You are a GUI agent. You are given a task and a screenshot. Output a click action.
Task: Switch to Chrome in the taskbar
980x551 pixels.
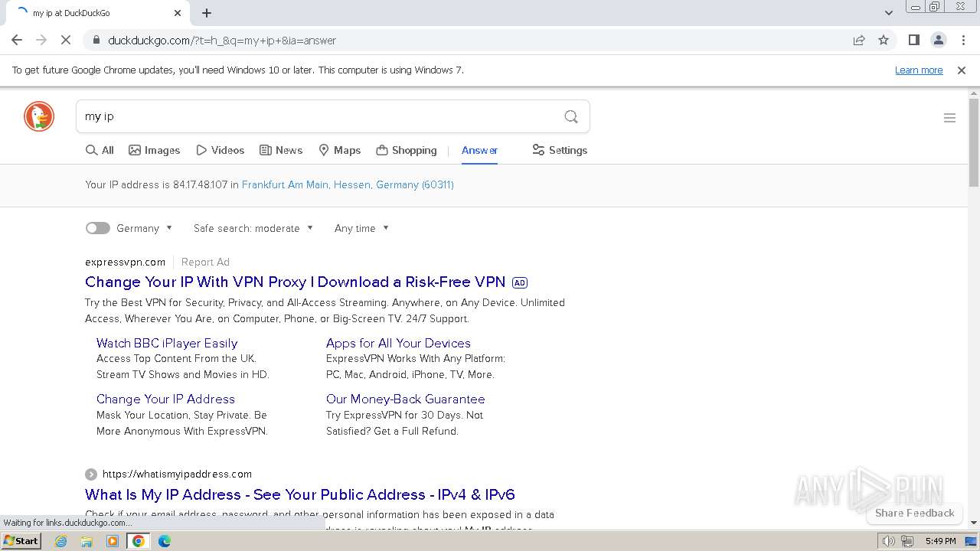(139, 541)
